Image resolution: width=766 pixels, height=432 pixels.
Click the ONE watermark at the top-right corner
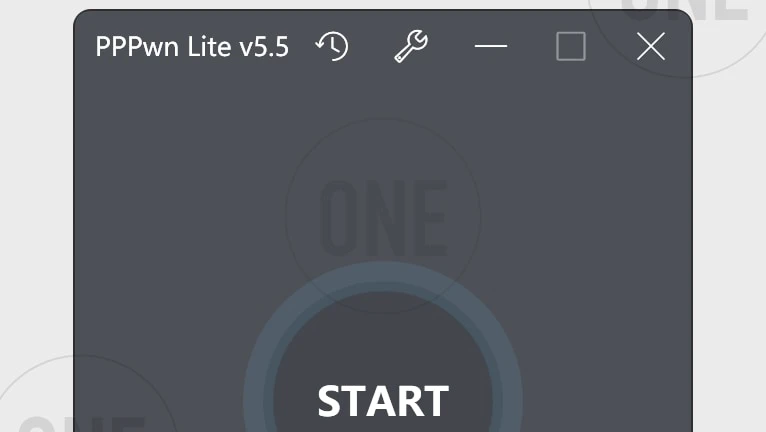coord(684,10)
